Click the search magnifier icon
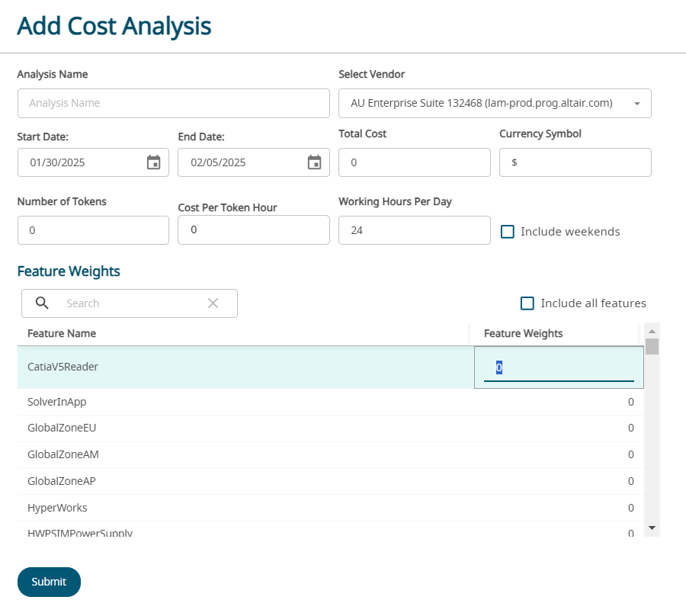The image size is (686, 616). click(43, 303)
